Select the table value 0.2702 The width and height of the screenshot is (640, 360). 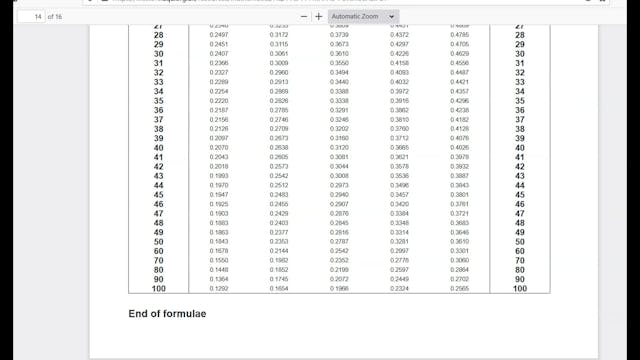[x=460, y=279]
